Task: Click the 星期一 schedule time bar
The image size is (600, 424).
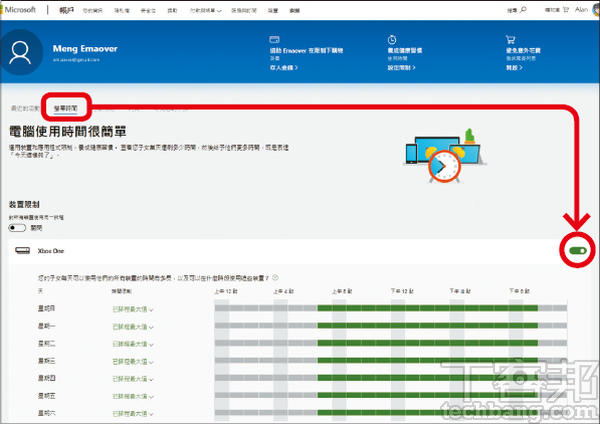Action: [391, 326]
